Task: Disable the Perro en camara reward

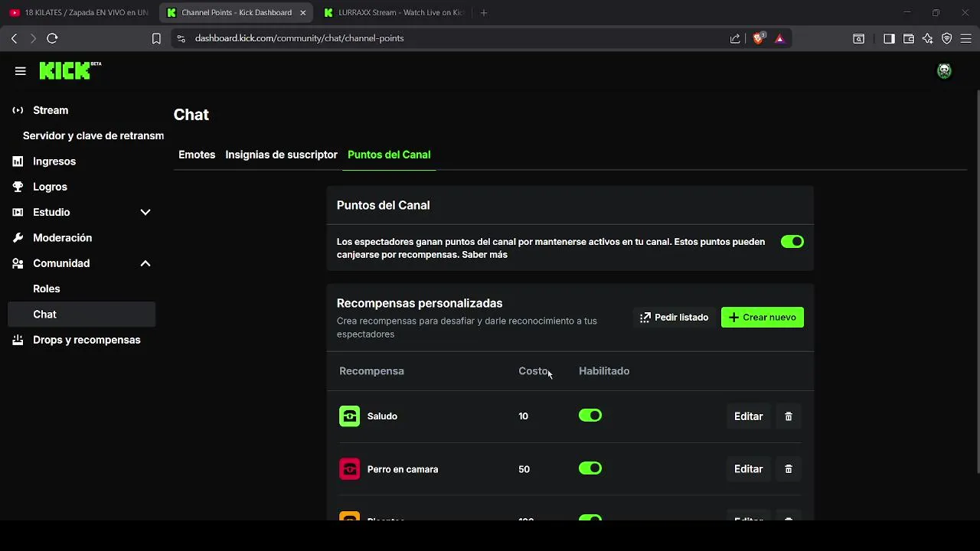Action: 590,468
